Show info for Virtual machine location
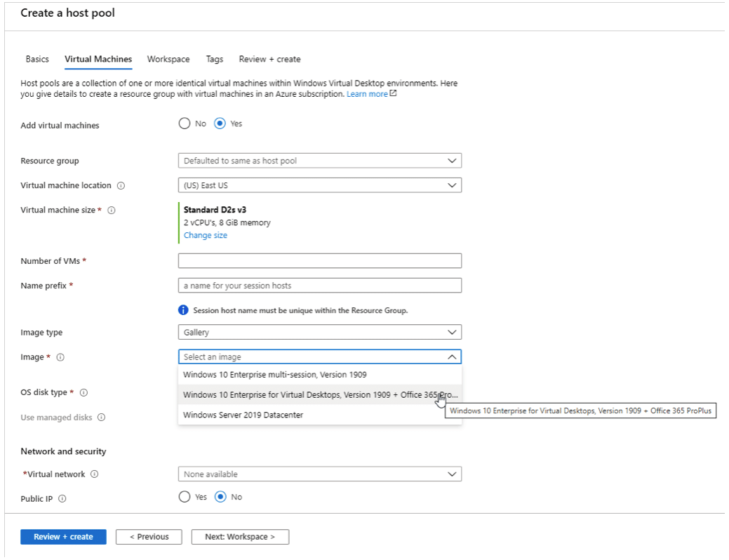The height and width of the screenshot is (560, 729). tap(121, 186)
